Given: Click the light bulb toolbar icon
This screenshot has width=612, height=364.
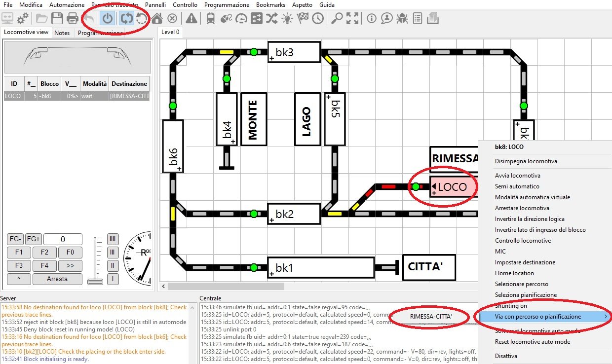Looking at the screenshot, I should tap(287, 19).
